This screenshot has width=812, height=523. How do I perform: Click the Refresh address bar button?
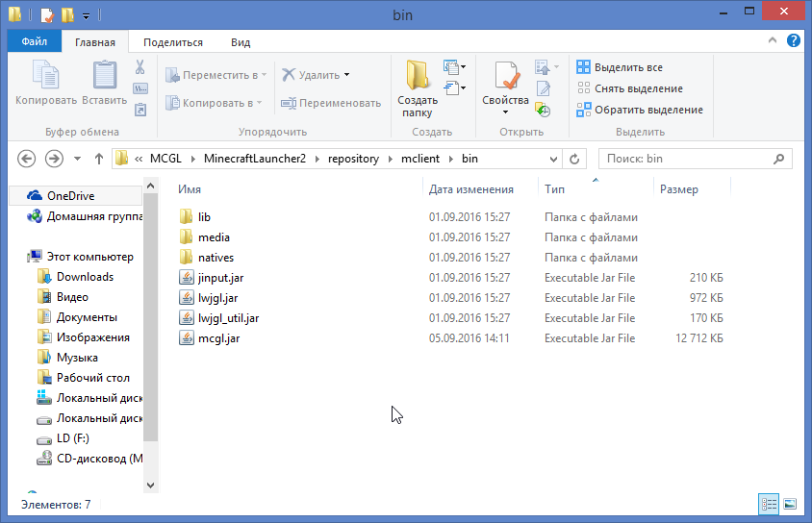pyautogui.click(x=574, y=159)
